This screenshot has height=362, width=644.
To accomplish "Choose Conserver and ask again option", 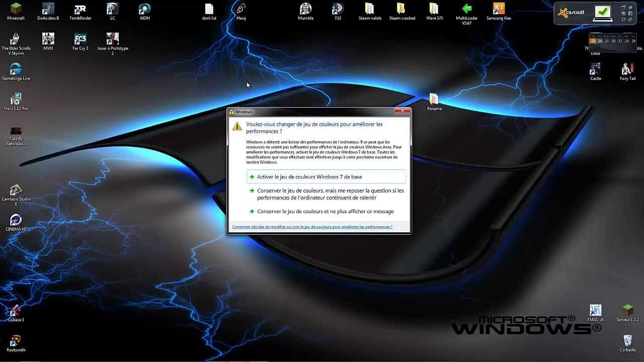I will pos(326,194).
